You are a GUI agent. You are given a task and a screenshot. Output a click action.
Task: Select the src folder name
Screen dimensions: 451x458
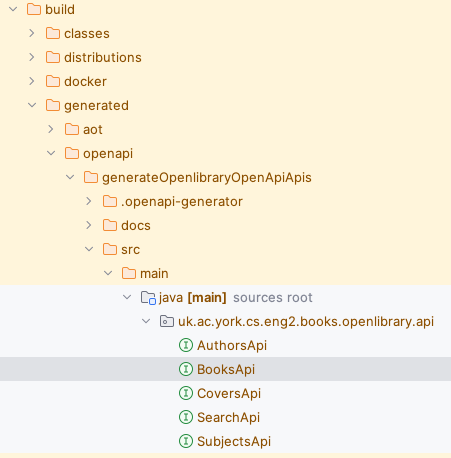[131, 250]
